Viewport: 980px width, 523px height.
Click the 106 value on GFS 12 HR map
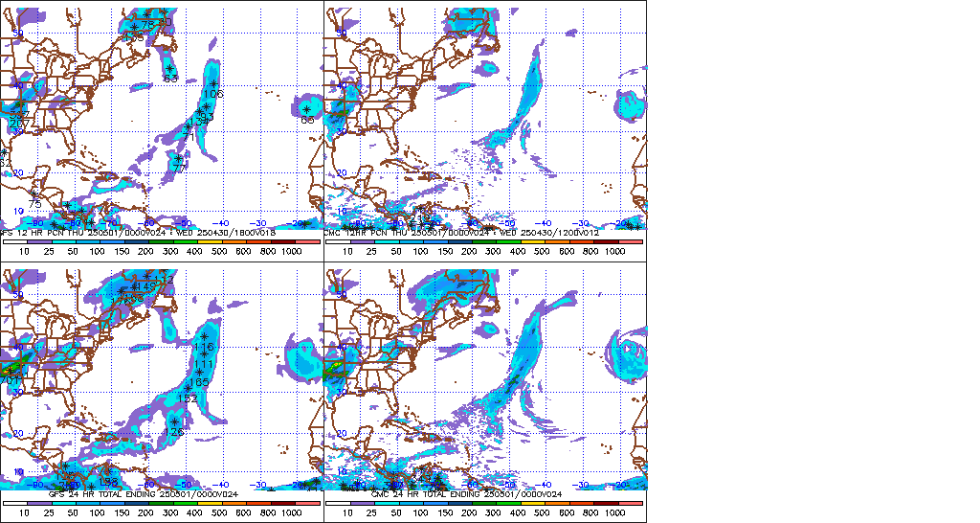pos(213,94)
